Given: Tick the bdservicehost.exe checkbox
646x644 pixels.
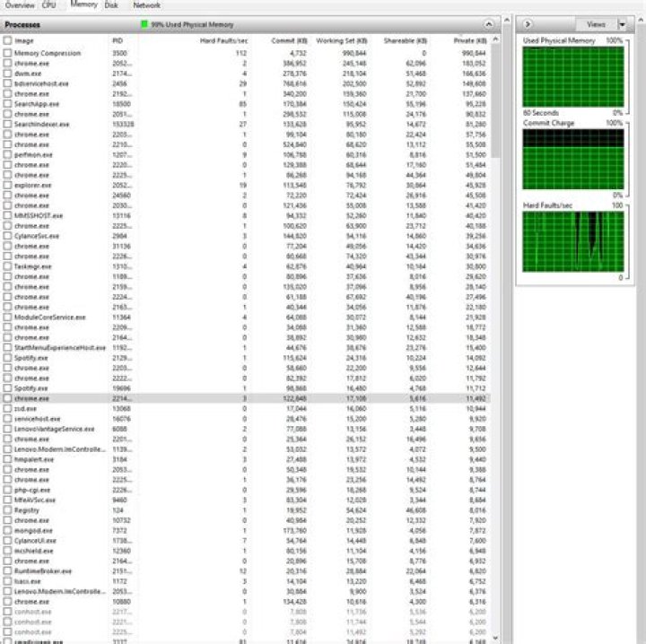Looking at the screenshot, I should tap(7, 83).
